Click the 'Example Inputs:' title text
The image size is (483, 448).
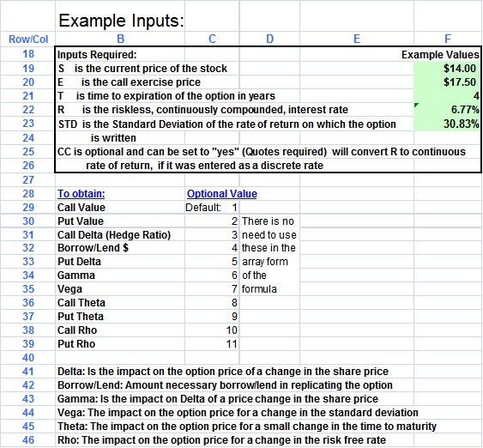pyautogui.click(x=121, y=21)
